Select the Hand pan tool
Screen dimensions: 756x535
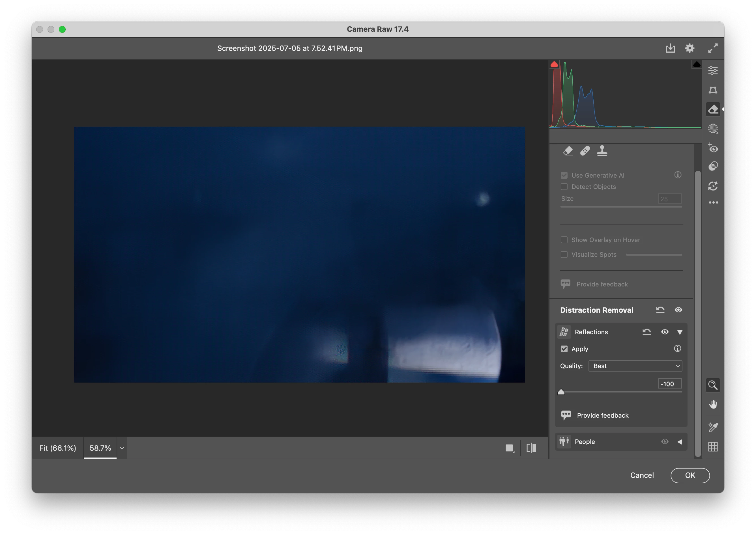coord(713,404)
